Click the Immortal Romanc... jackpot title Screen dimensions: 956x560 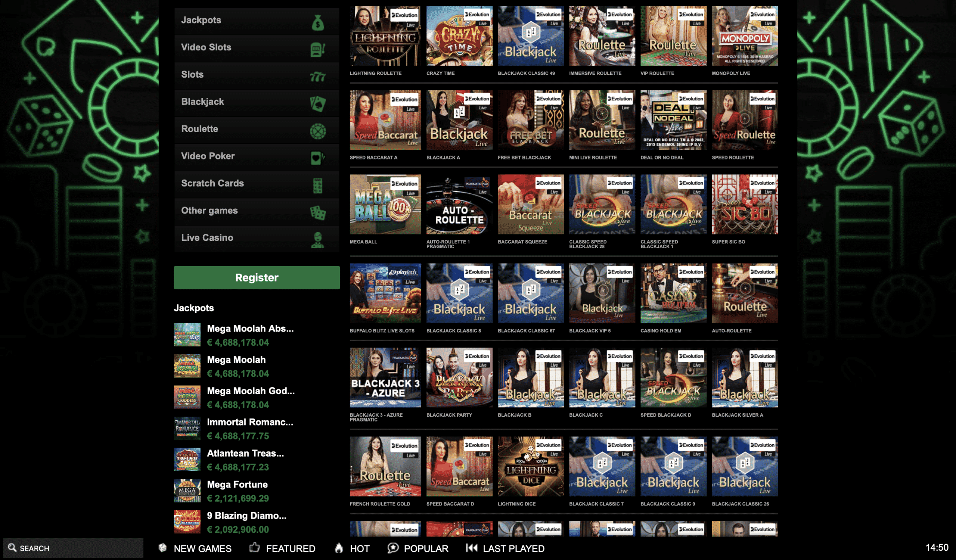coord(250,422)
